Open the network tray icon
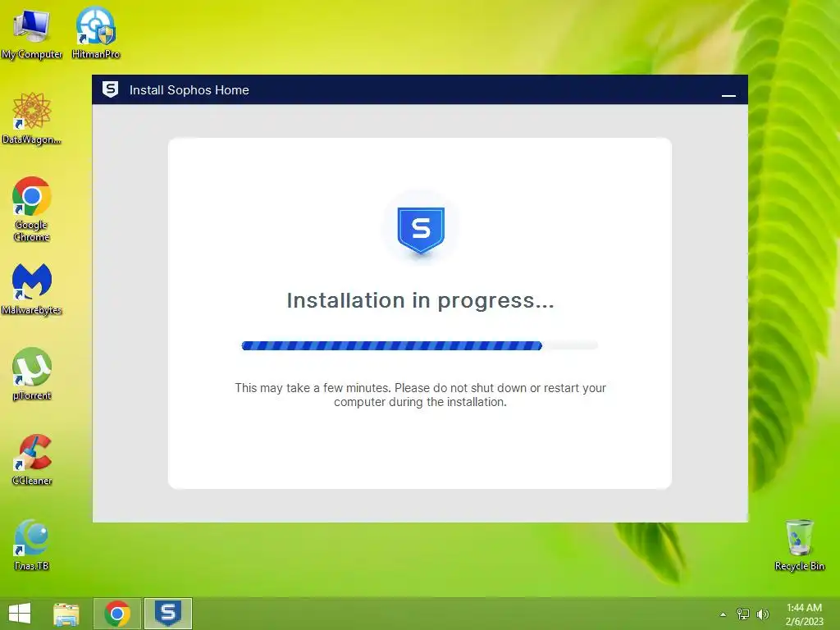The width and height of the screenshot is (840, 630). click(743, 614)
